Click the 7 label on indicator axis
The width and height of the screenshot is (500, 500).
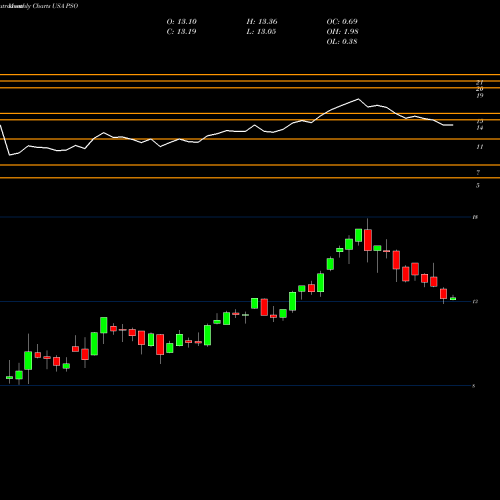tap(478, 173)
